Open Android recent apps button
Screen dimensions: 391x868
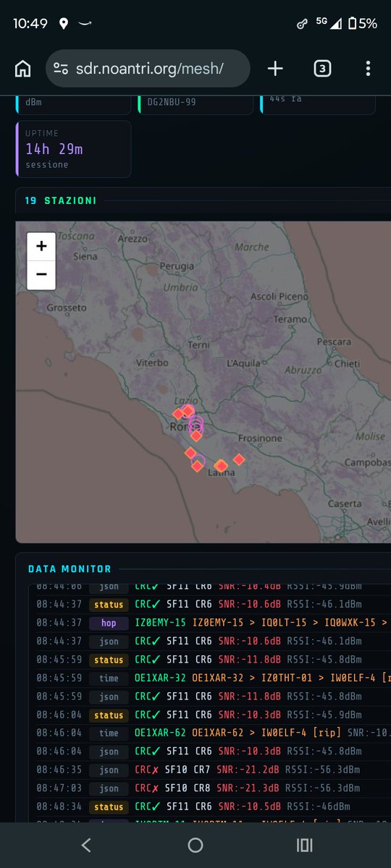tap(304, 845)
